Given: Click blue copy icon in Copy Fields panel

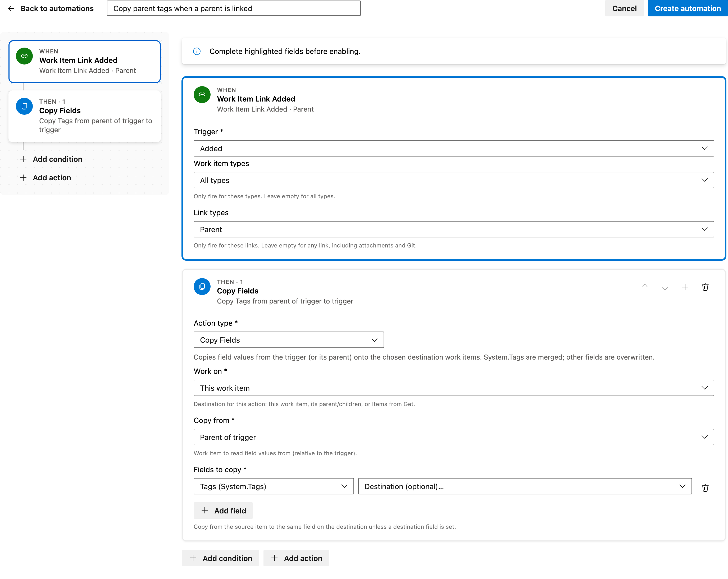Looking at the screenshot, I should pyautogui.click(x=202, y=287).
